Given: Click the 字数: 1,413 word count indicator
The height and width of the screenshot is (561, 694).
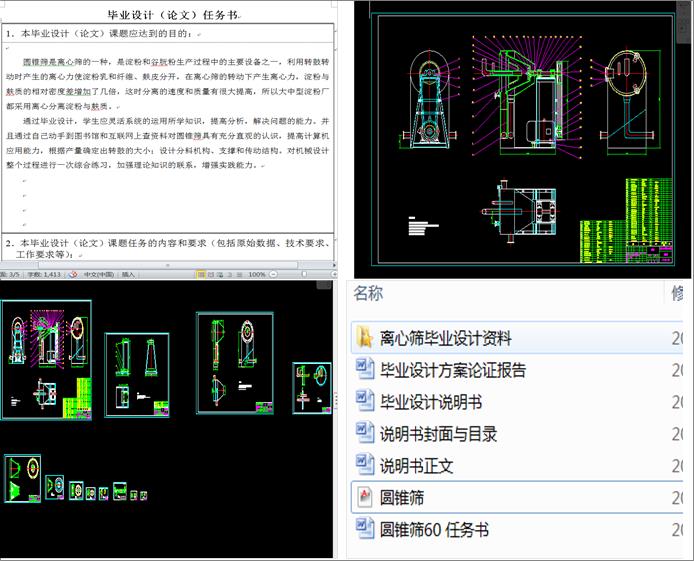Looking at the screenshot, I should (x=44, y=274).
